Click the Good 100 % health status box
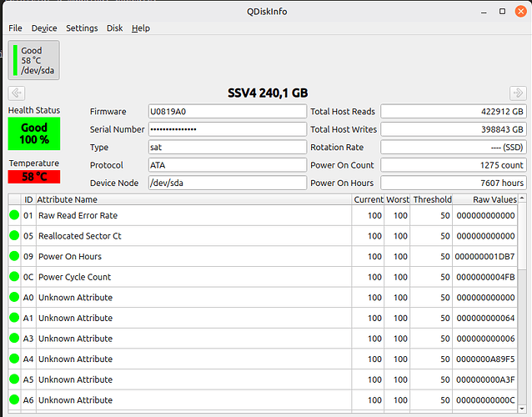The image size is (532, 417). (x=34, y=133)
